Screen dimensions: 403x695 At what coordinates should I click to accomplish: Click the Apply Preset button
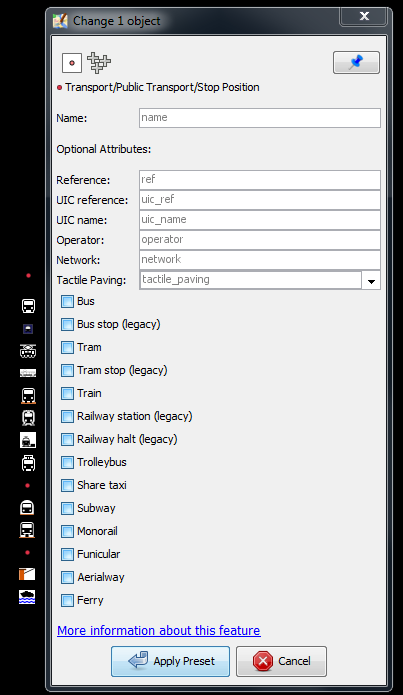170,661
